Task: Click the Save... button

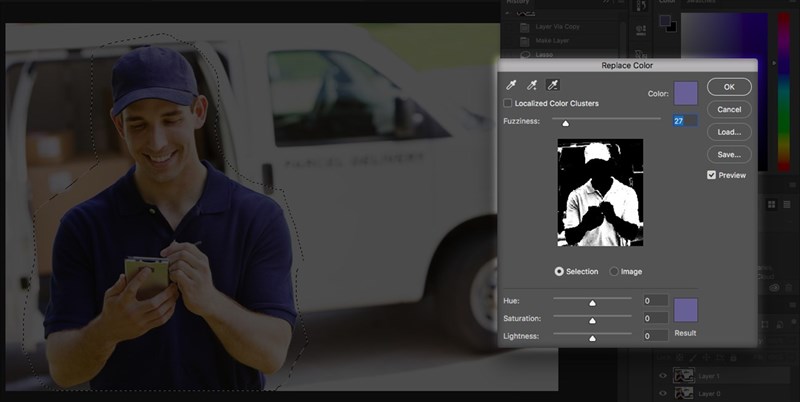Action: click(x=729, y=154)
